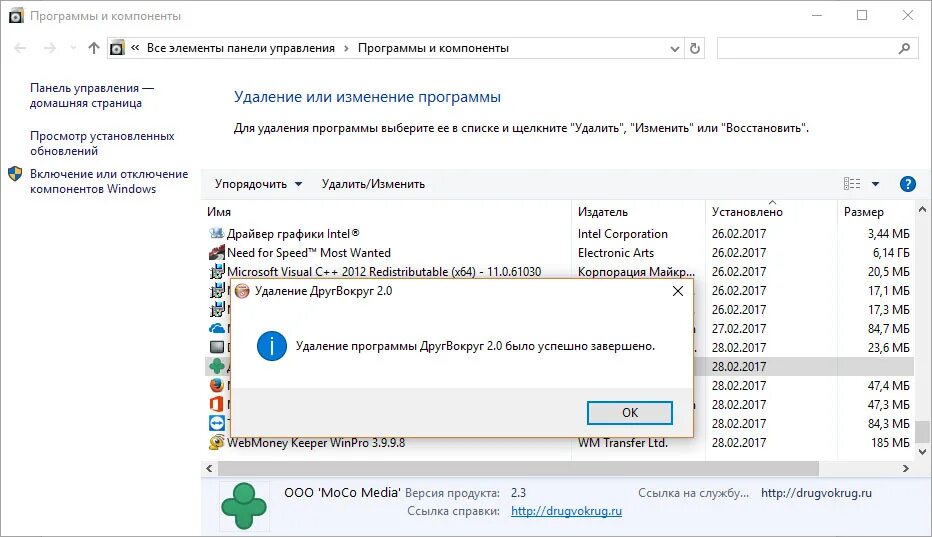
Task: Go up one level with up arrow
Action: tap(93, 48)
